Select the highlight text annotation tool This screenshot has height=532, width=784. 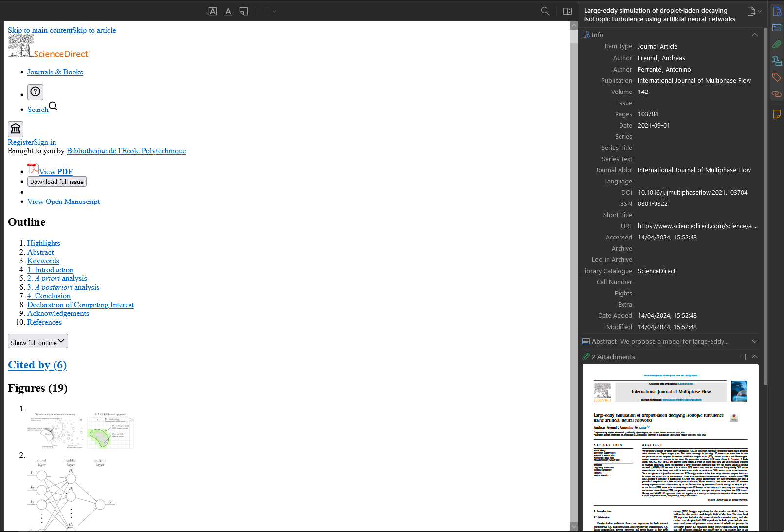[213, 11]
